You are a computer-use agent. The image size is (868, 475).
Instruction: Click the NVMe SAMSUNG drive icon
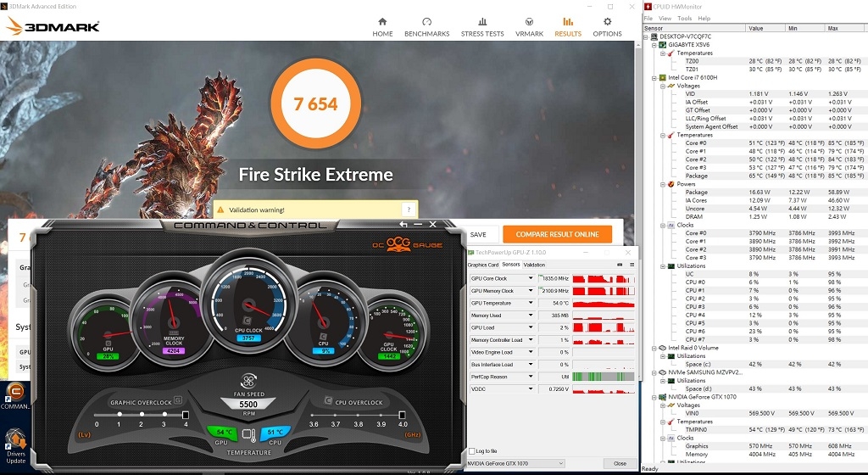point(662,372)
